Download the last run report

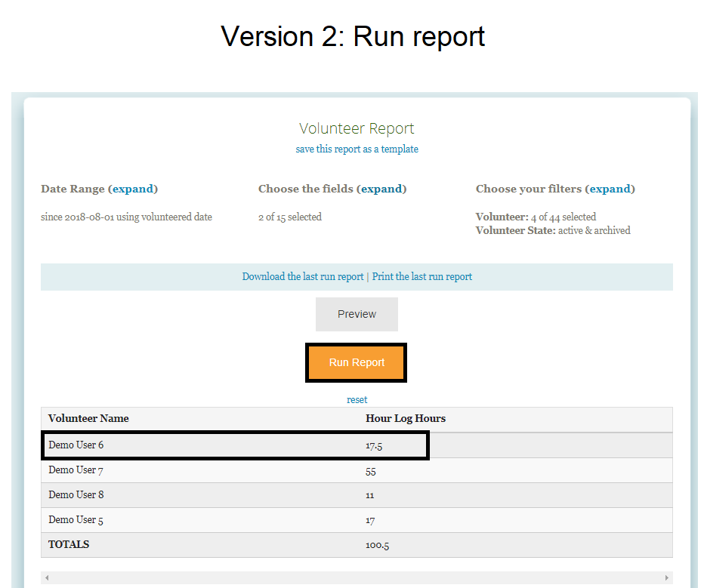(x=302, y=277)
